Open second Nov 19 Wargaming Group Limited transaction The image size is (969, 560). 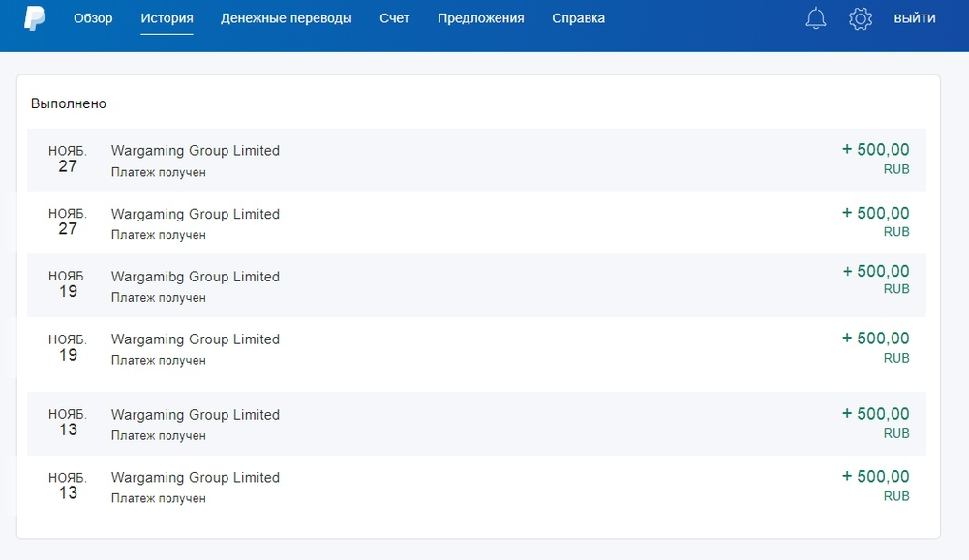(476, 348)
